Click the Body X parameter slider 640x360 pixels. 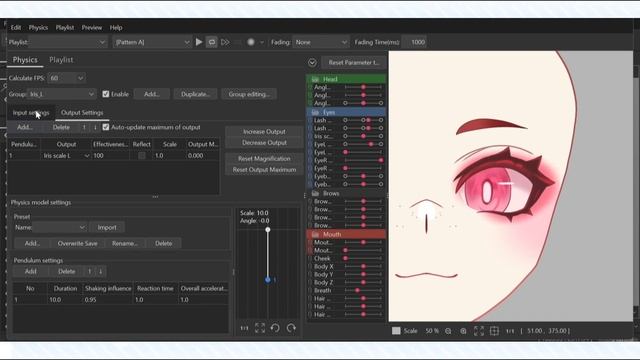[x=363, y=267]
